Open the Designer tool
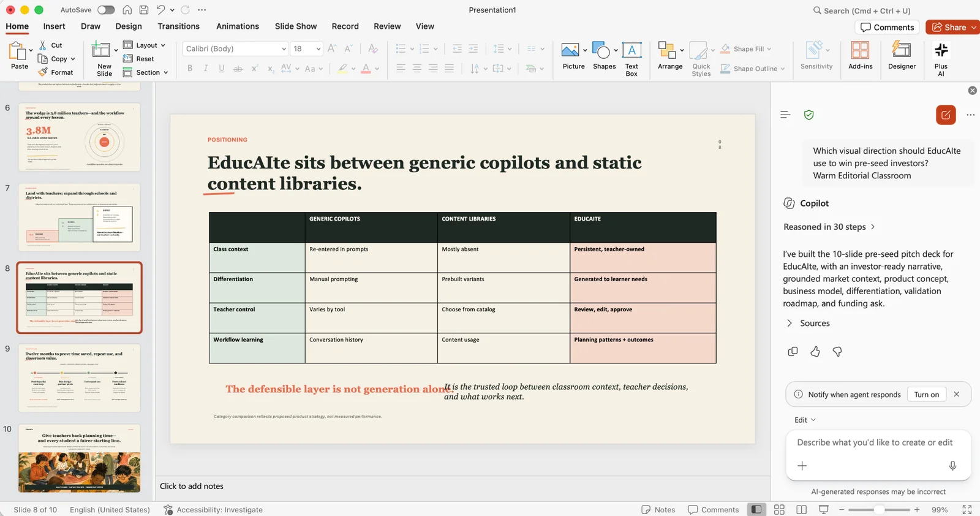 click(902, 55)
